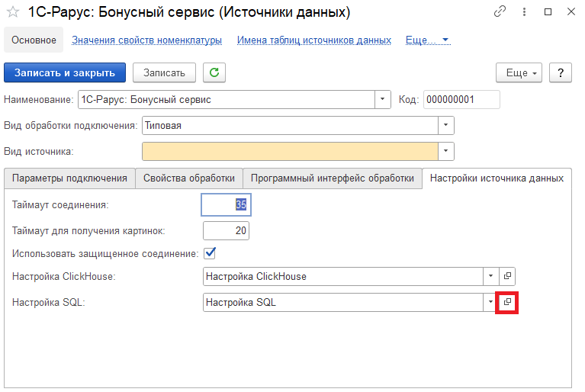Expand the Настройка SQL dropdown arrow

click(490, 302)
